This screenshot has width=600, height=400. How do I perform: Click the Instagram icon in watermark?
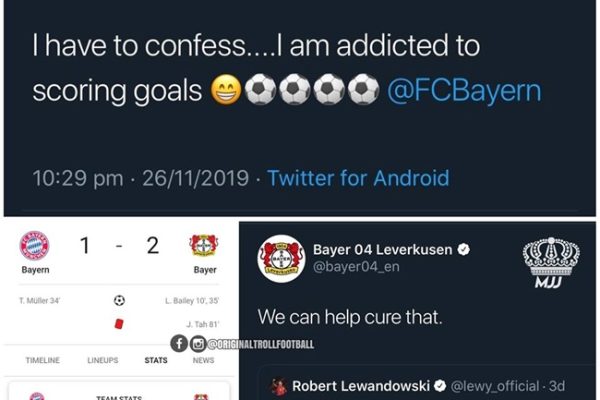(x=190, y=343)
